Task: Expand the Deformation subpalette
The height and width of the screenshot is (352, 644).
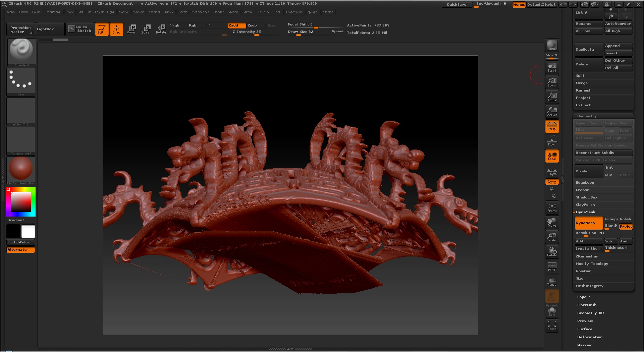Action: click(x=590, y=337)
